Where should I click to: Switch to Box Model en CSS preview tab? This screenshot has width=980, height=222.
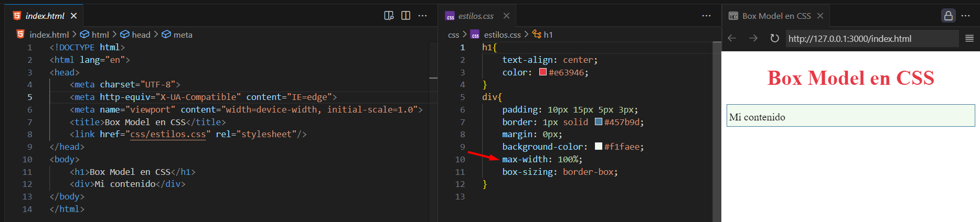(776, 16)
